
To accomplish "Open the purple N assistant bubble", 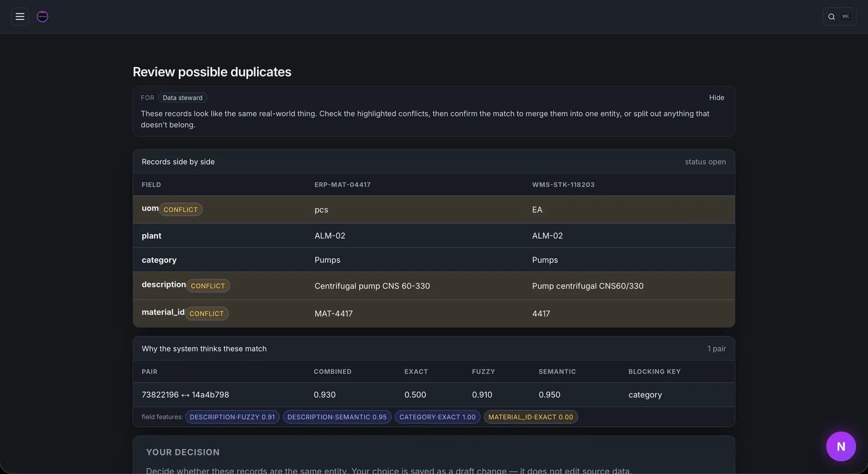I will 841,446.
